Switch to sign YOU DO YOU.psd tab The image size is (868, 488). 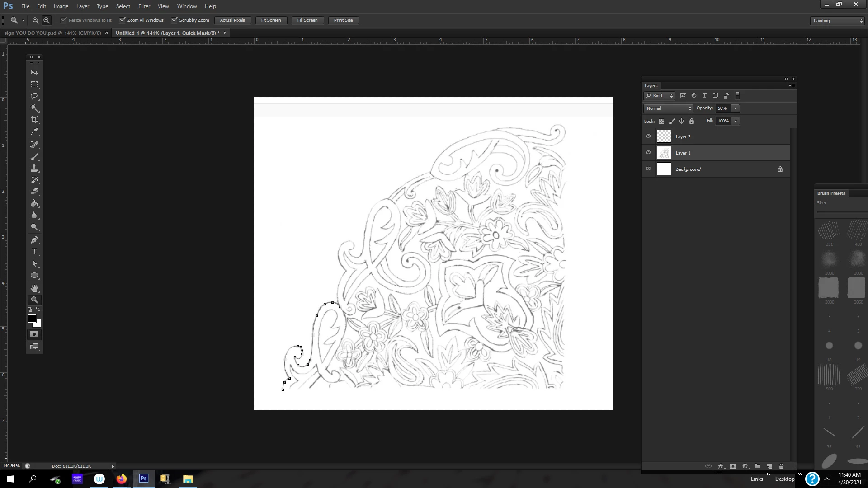point(52,33)
